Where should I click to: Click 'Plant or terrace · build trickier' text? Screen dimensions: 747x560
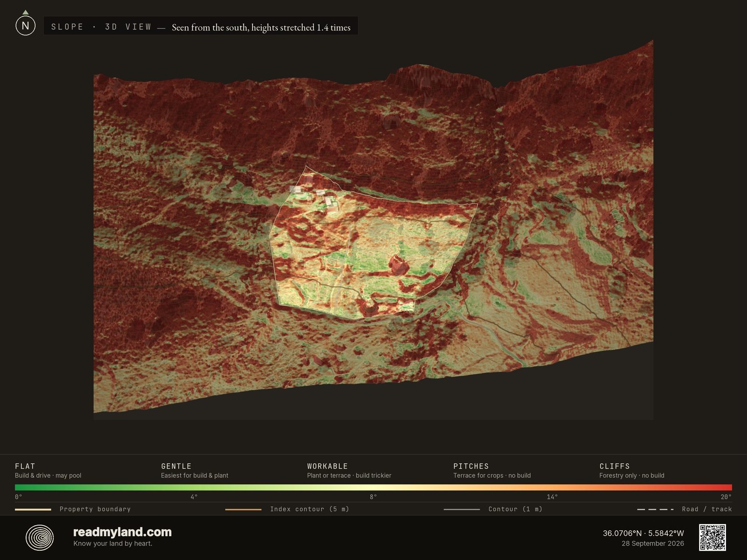pos(349,476)
